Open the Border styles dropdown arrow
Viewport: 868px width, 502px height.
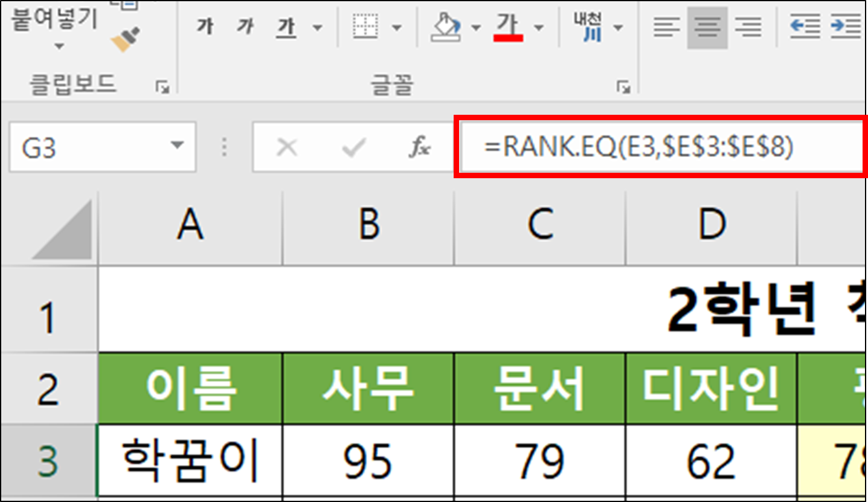(397, 26)
